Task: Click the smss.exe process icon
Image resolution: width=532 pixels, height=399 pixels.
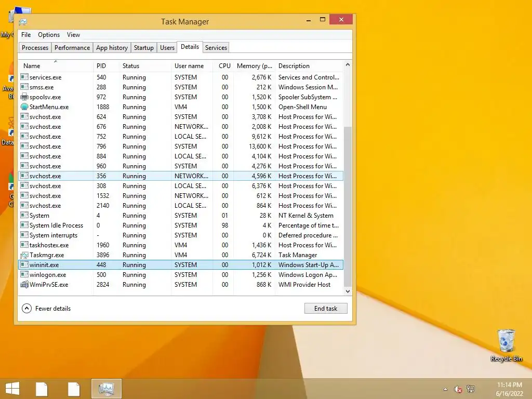Action: point(24,87)
